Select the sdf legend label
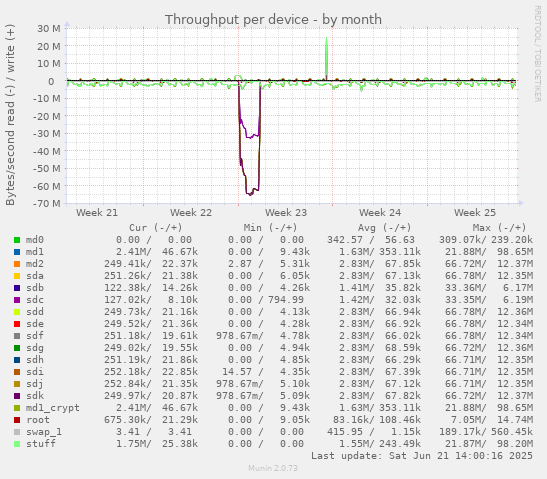The image size is (547, 479). tap(35, 336)
